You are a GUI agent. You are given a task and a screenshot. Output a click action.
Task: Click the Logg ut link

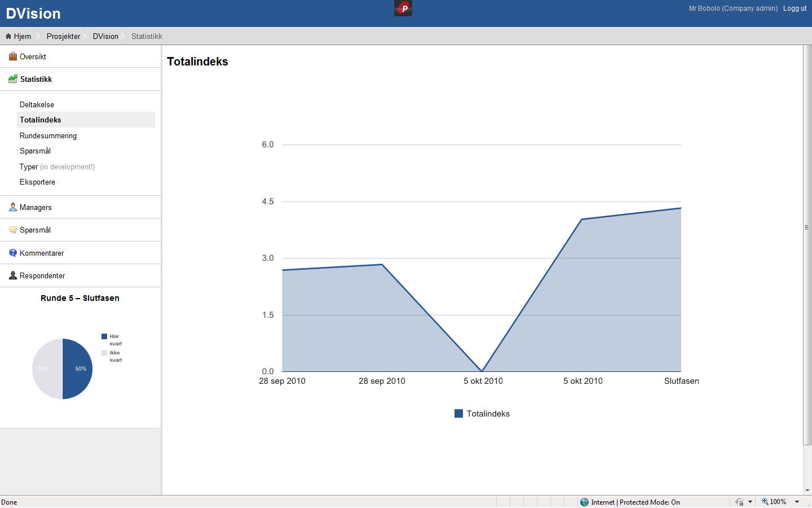[795, 8]
